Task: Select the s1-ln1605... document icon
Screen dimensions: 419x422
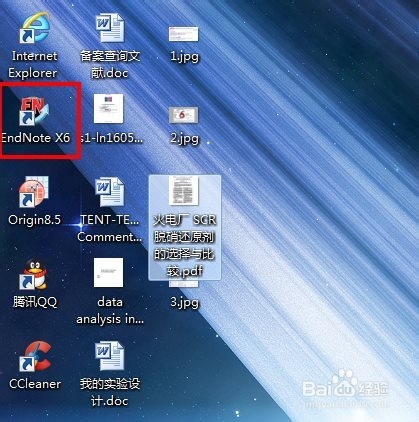Action: point(109,109)
